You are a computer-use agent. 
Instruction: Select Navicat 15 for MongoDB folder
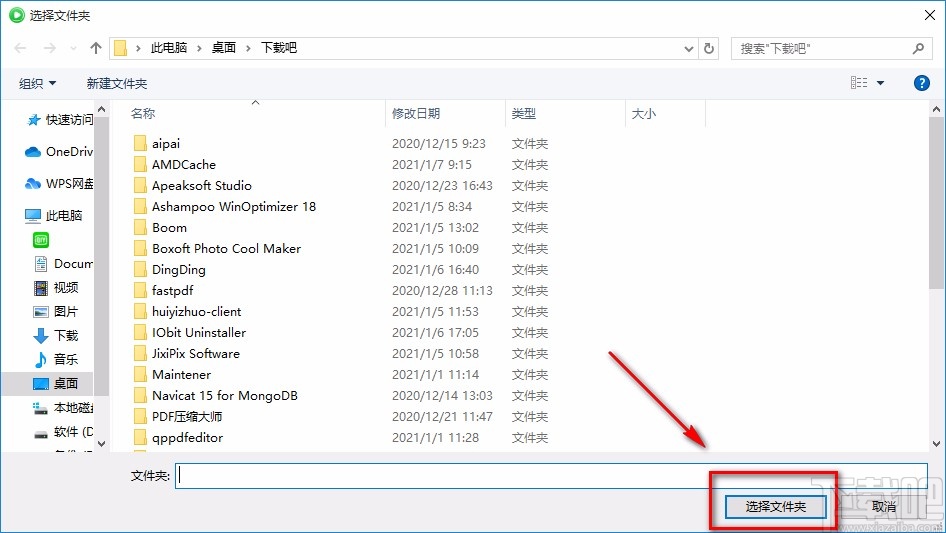pos(224,396)
